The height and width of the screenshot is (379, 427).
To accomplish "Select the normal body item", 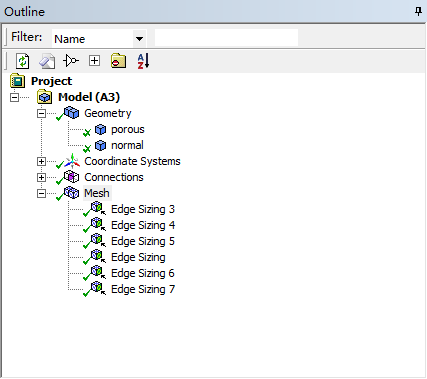I will [x=127, y=145].
